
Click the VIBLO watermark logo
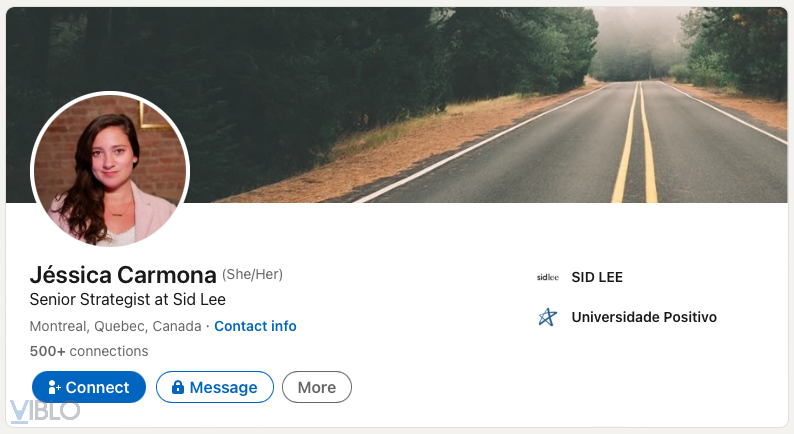(44, 410)
